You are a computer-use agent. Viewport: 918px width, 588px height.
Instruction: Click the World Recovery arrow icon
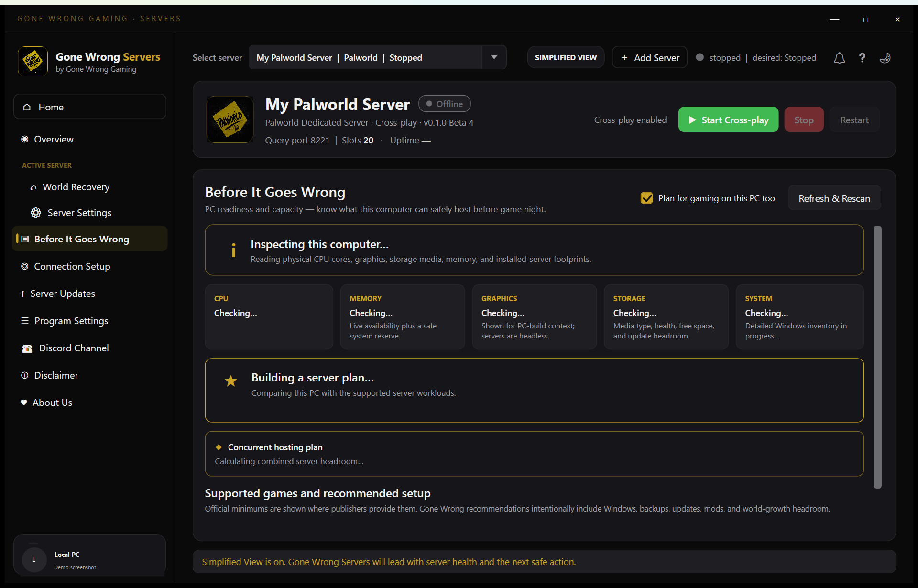tap(33, 187)
